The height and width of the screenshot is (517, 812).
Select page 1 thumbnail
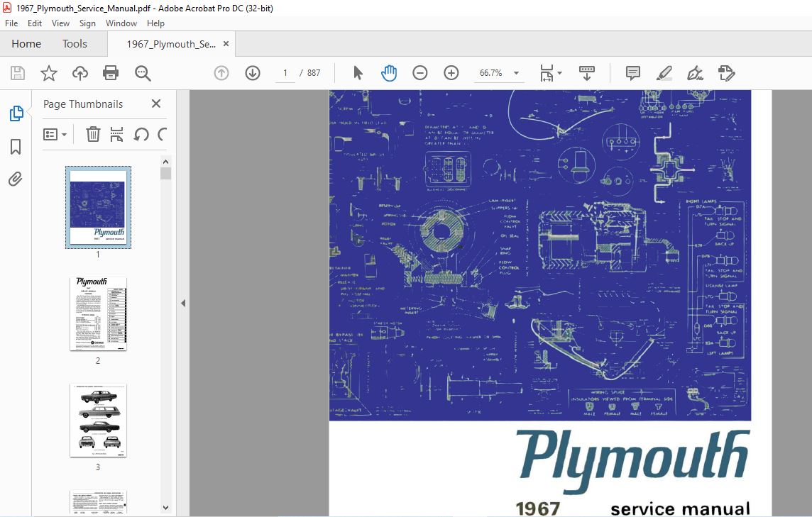coord(98,207)
